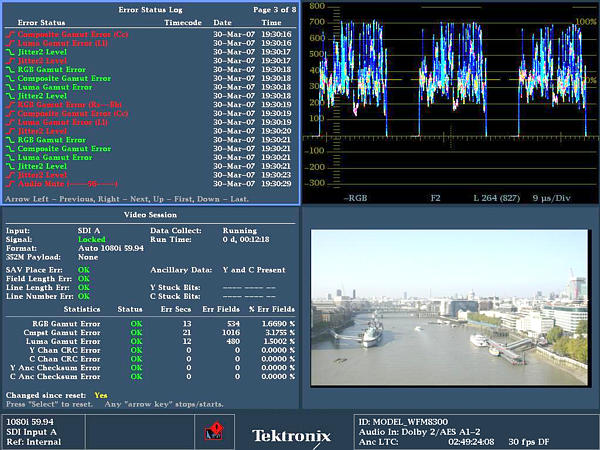Click the edge icon beside Audio Mute entry
This screenshot has width=600, height=450.
pos(12,184)
